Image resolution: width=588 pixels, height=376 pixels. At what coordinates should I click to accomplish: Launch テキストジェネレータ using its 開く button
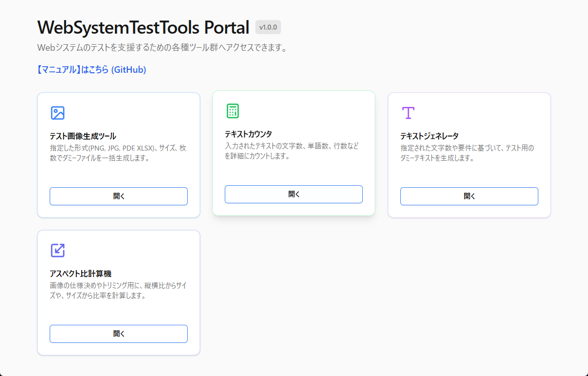[x=469, y=196]
